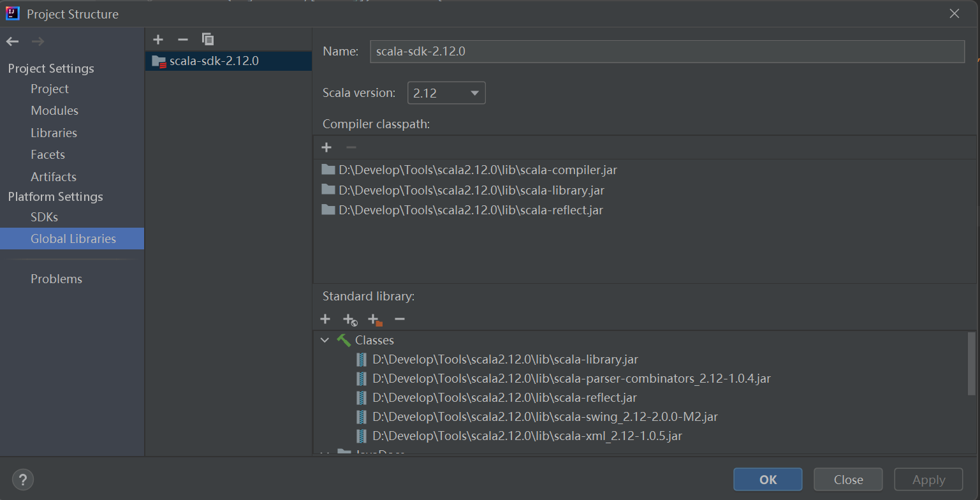Select scala-sdk-2.12.0 in library list
This screenshot has width=980, height=500.
[228, 61]
